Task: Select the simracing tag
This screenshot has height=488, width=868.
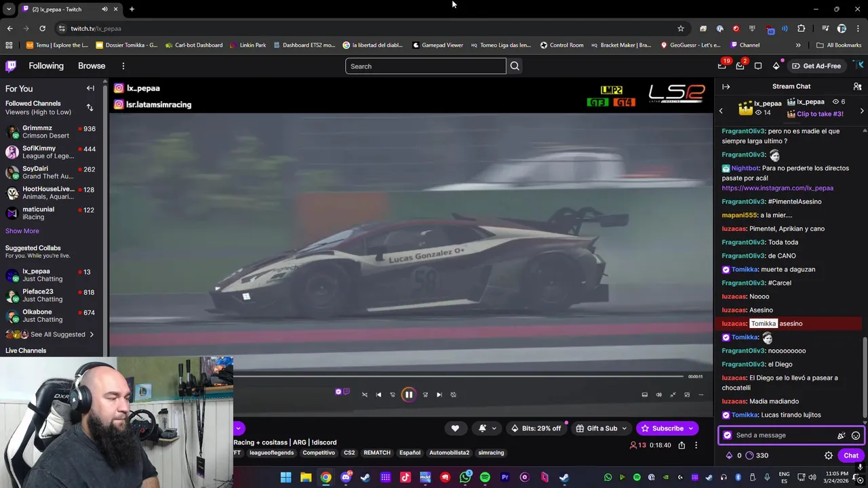Action: pyautogui.click(x=491, y=453)
